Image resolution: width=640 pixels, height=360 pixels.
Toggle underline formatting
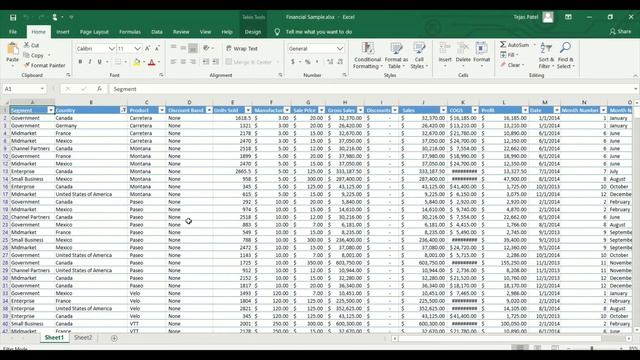click(99, 62)
